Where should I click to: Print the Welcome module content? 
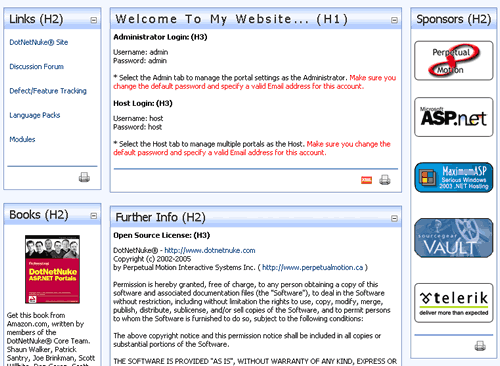pos(385,180)
